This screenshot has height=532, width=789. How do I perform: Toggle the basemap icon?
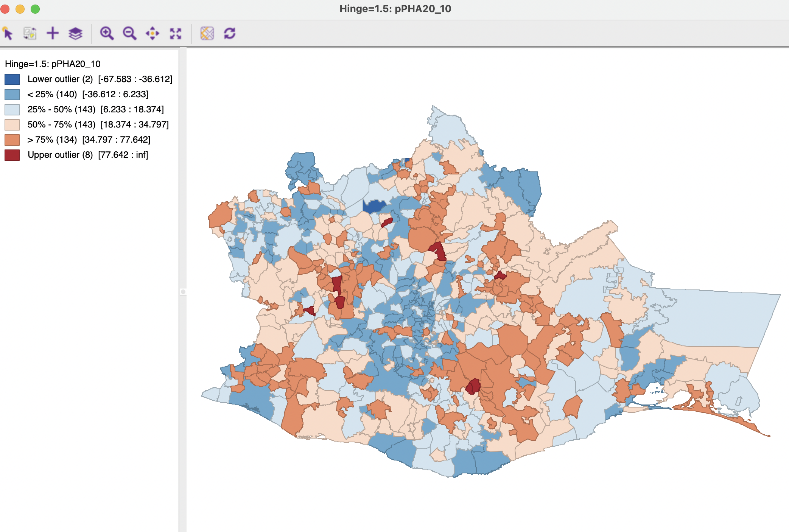pos(207,33)
